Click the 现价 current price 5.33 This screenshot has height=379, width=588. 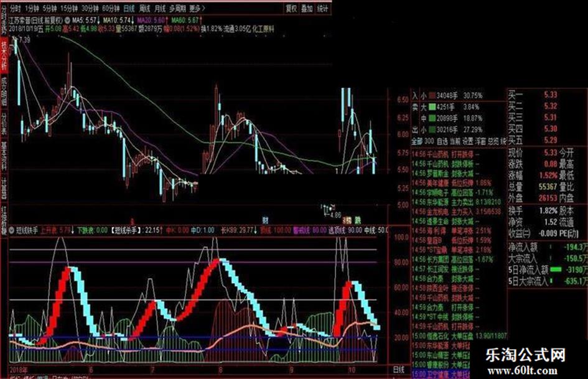click(x=551, y=152)
